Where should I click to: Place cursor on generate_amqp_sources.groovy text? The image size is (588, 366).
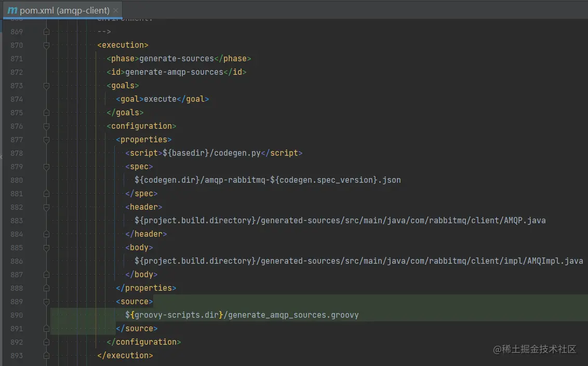point(293,315)
